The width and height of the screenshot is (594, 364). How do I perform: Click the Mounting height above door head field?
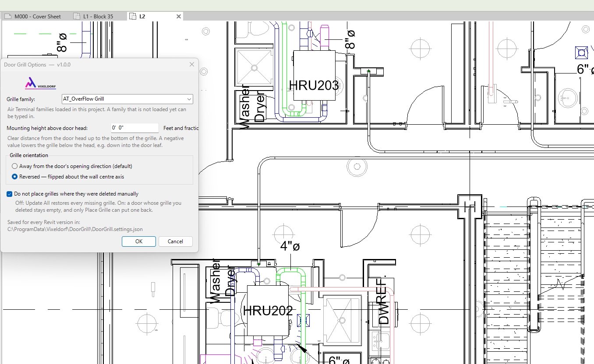pyautogui.click(x=135, y=128)
